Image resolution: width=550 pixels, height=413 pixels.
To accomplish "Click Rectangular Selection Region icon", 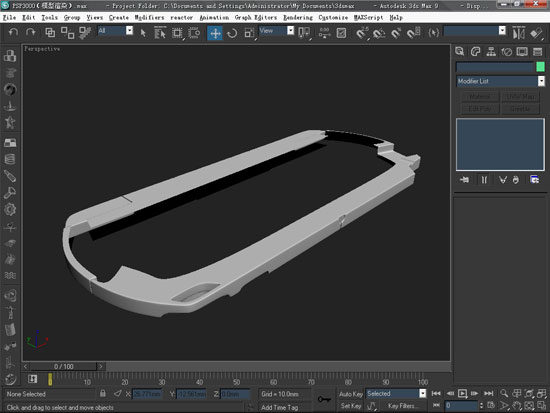I will click(x=177, y=33).
